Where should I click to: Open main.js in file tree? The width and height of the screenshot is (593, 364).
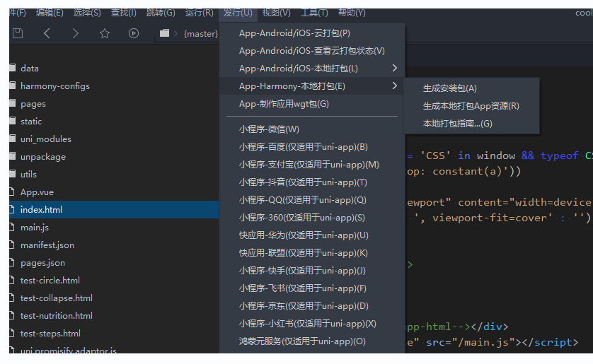click(35, 228)
